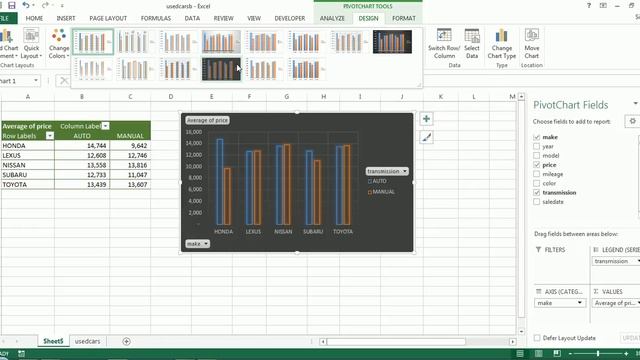Select cell with value 14,744
This screenshot has width=640, height=360.
(x=82, y=146)
